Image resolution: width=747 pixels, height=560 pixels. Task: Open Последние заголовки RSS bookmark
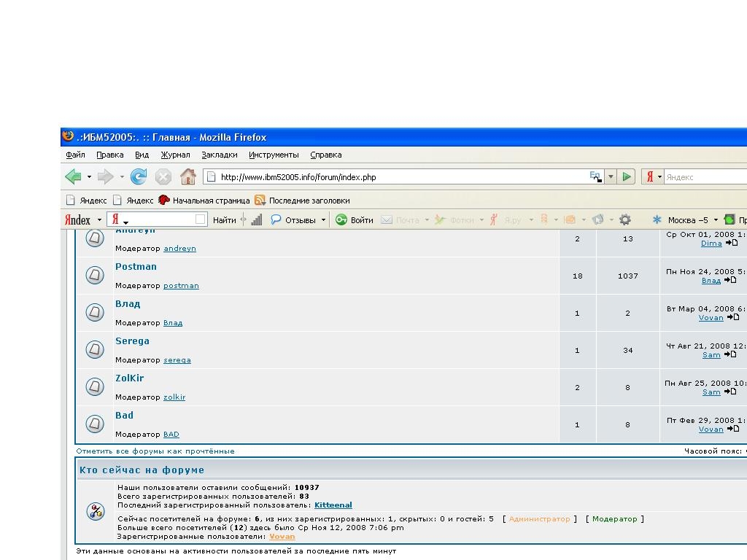pos(309,201)
